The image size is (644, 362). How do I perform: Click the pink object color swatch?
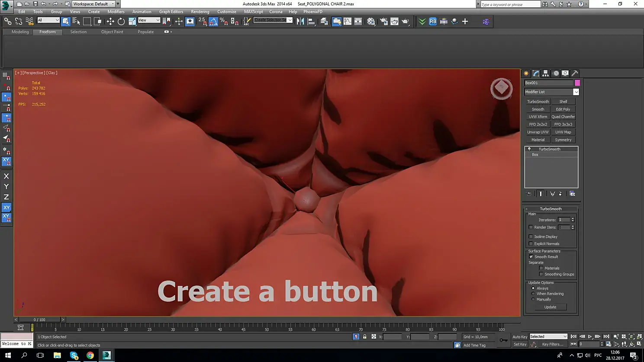coord(577,83)
